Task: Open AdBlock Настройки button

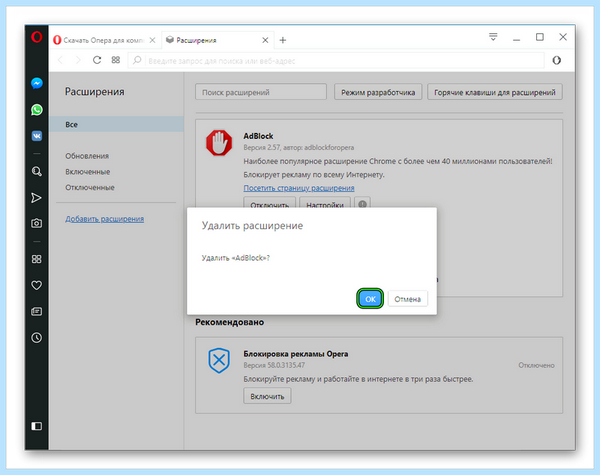Action: tap(325, 203)
